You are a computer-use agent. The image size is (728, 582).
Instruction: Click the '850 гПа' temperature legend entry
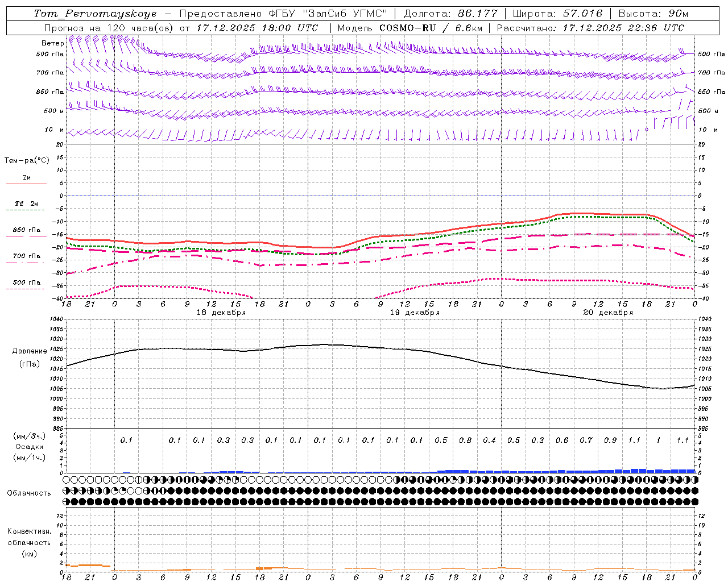click(x=27, y=230)
